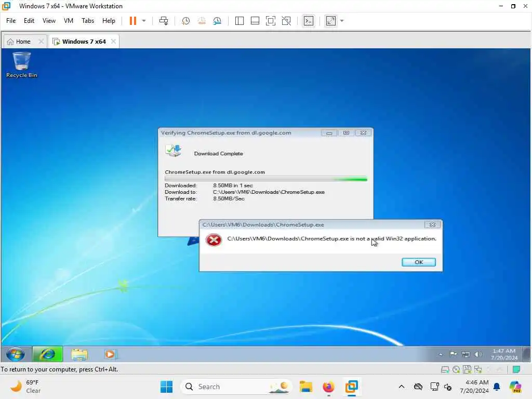Screen dimensions: 532x399
Task: Open the Windows 7 Start button
Action: point(16,354)
